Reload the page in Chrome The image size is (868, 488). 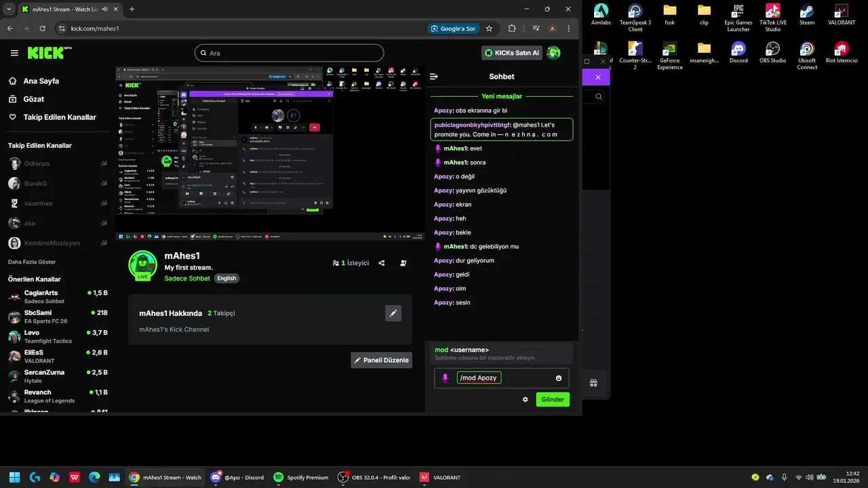click(x=43, y=28)
